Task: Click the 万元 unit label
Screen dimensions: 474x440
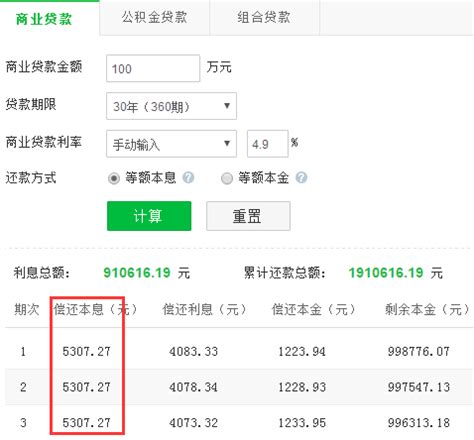Action: point(219,67)
